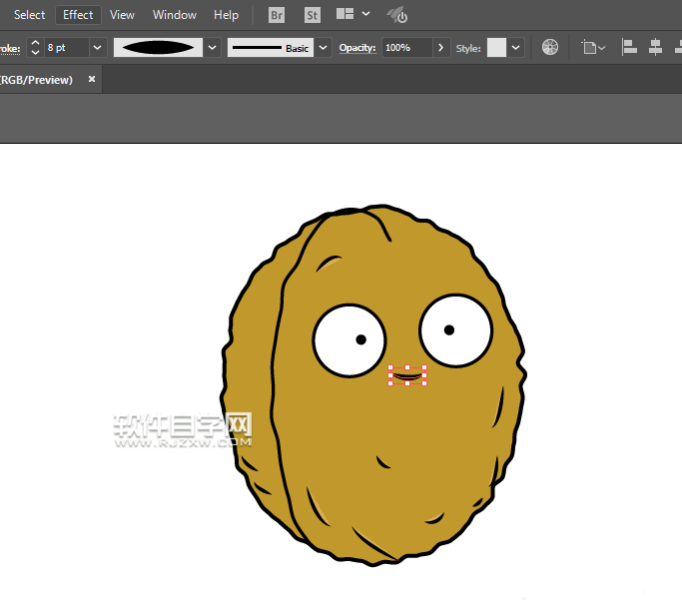Click horizontal align left icon
Screen dimensions: 682x616
(629, 47)
